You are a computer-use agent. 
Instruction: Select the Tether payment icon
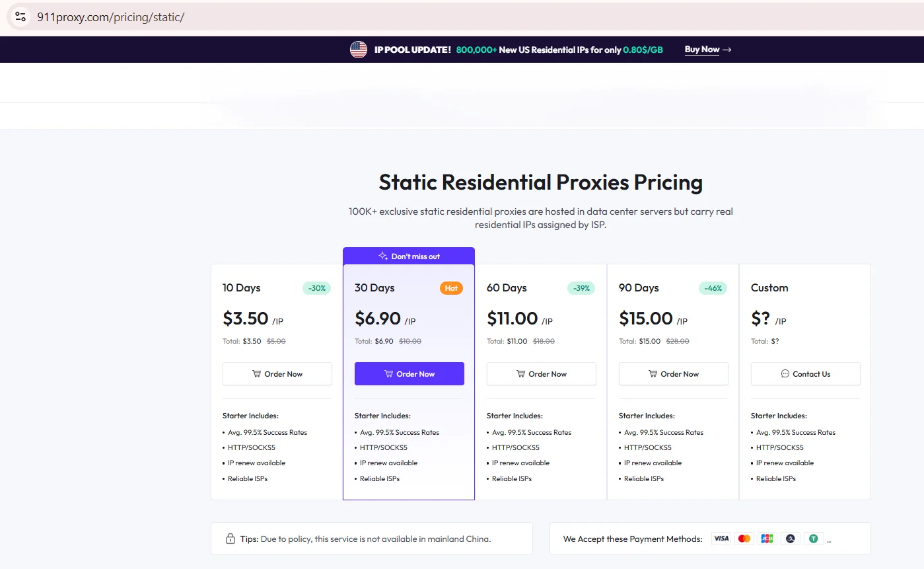pyautogui.click(x=813, y=539)
